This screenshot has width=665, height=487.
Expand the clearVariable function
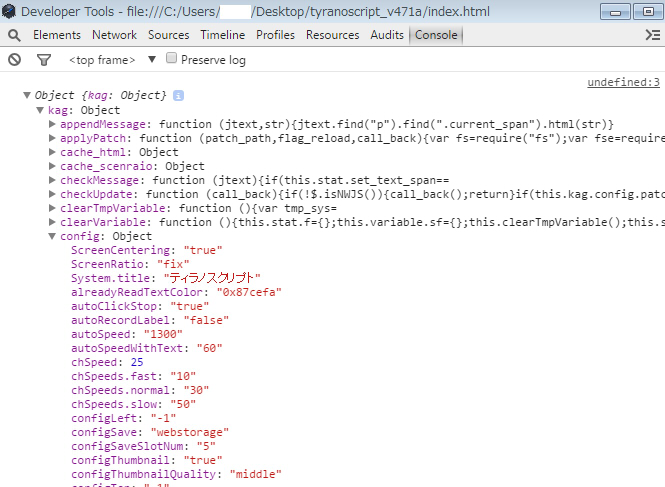click(x=52, y=222)
